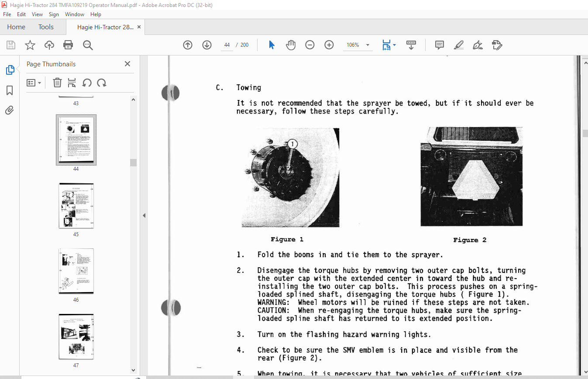Click the 'Figure 2' caption
The image size is (588, 379).
pyautogui.click(x=470, y=240)
